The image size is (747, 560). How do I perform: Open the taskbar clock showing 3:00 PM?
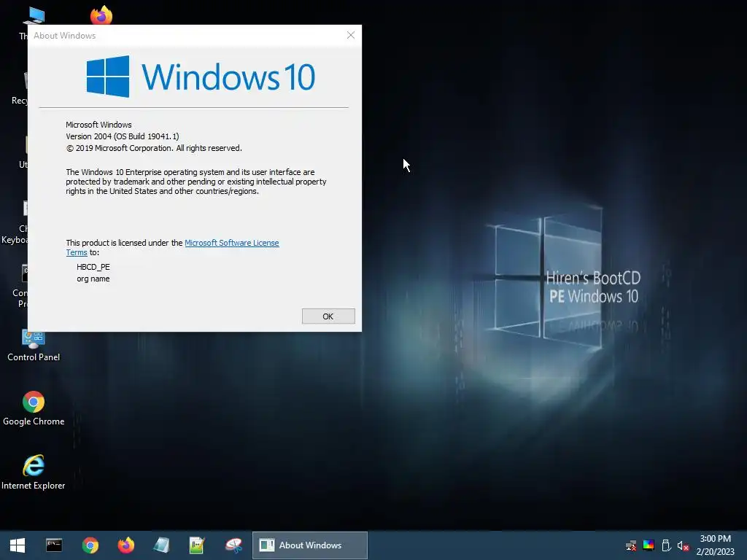715,545
